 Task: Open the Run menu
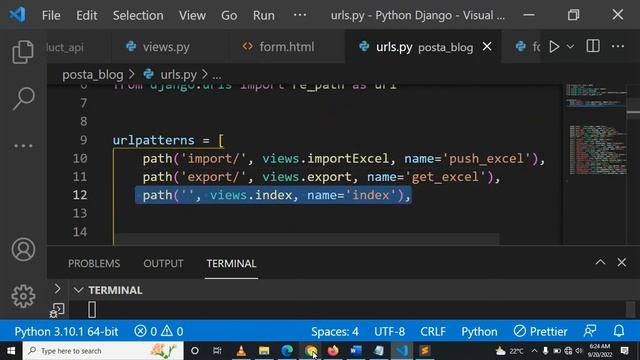[x=264, y=16]
